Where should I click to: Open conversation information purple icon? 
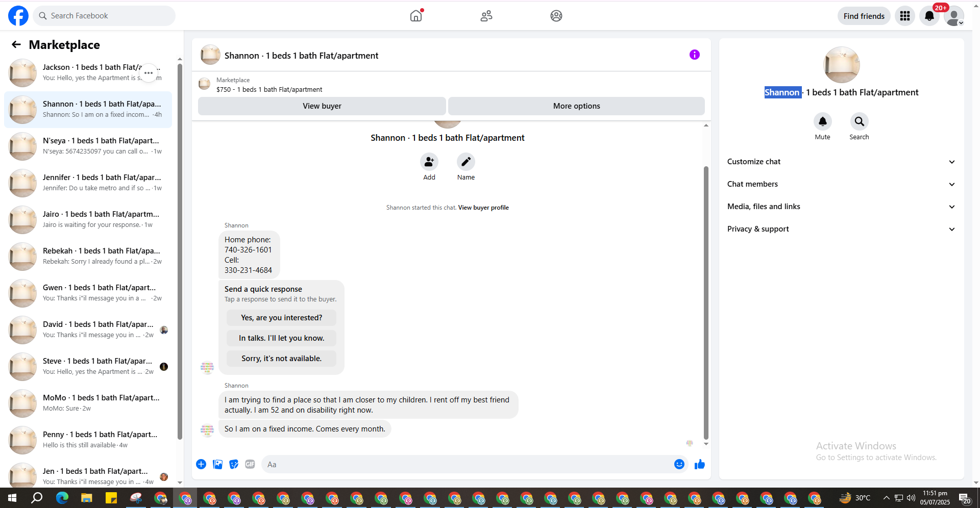695,55
